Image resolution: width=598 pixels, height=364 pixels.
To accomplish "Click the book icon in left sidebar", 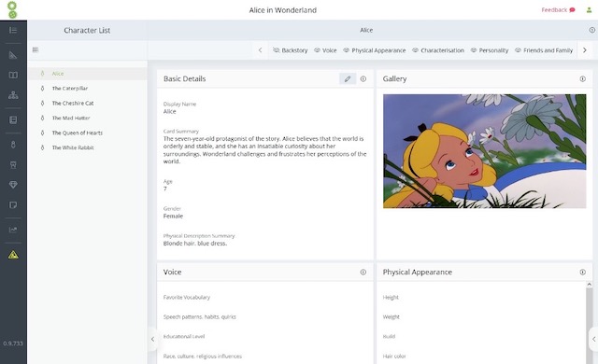I will (x=13, y=75).
